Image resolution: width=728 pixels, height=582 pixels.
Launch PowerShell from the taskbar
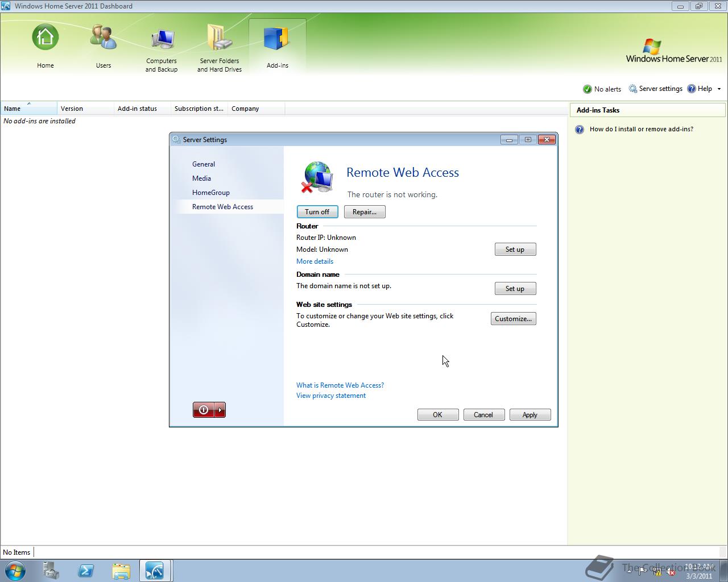pos(86,571)
